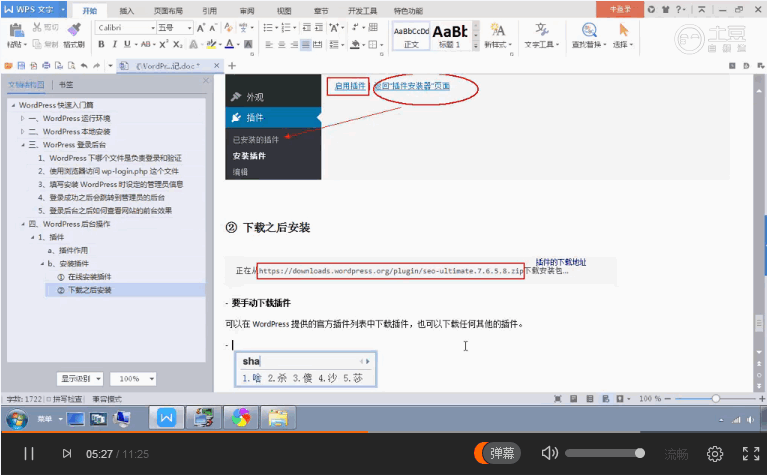
Task: Open the Calibri font name dropdown
Action: click(153, 28)
